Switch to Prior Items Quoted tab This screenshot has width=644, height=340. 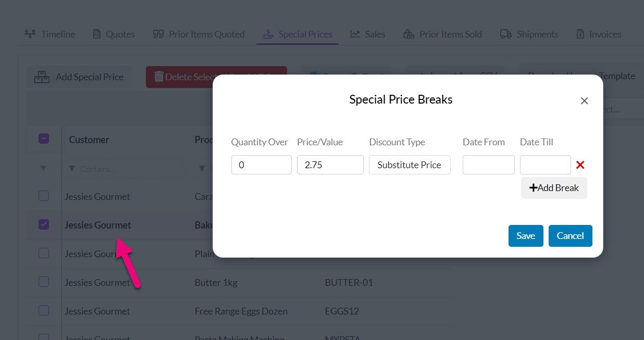199,34
